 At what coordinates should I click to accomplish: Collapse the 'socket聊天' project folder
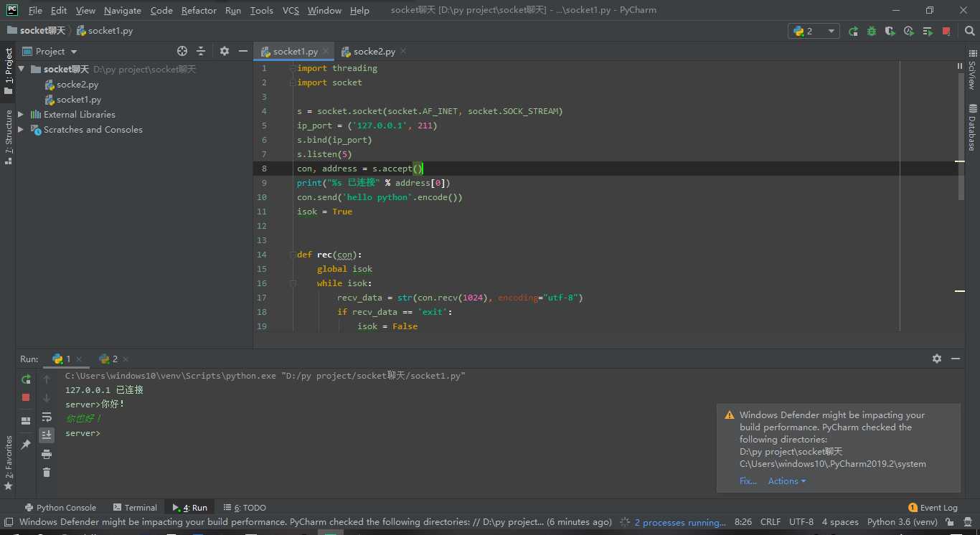click(21, 70)
